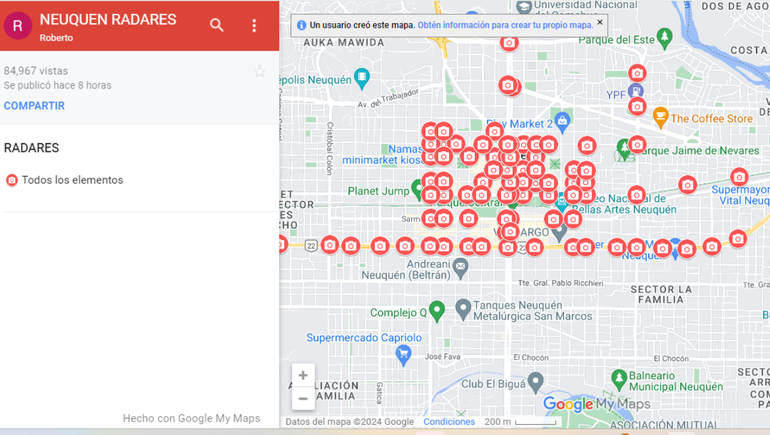Click Tanques Neuquén Metalúrgica San Marcos pin
The height and width of the screenshot is (435, 770).
pos(463,309)
